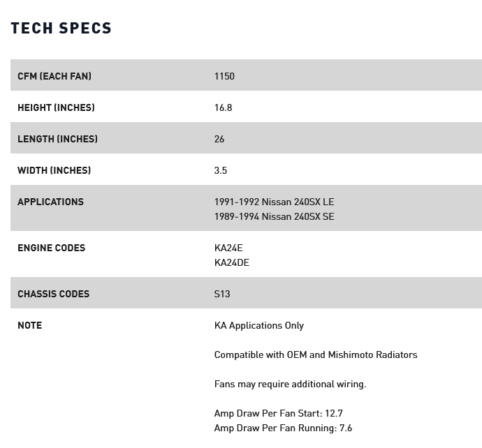Click the HEIGHT (INCHES) label

point(56,107)
